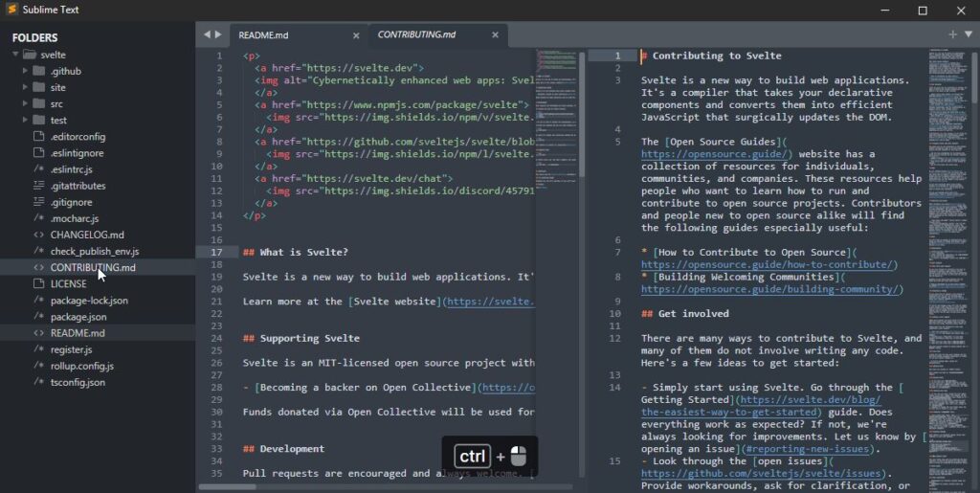Click the README pane vertical scrollbar
This screenshot has width=980, height=493.
tap(582, 112)
